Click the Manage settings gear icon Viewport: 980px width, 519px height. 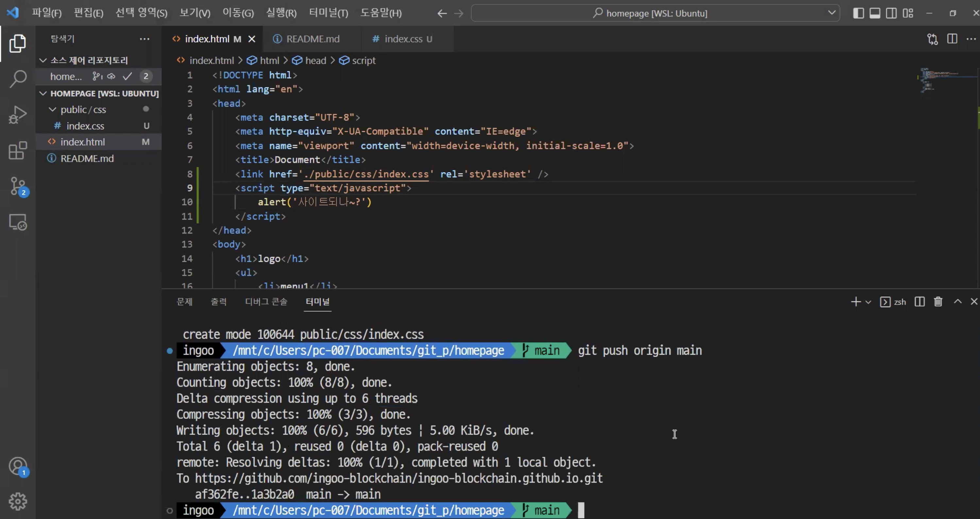(18, 501)
